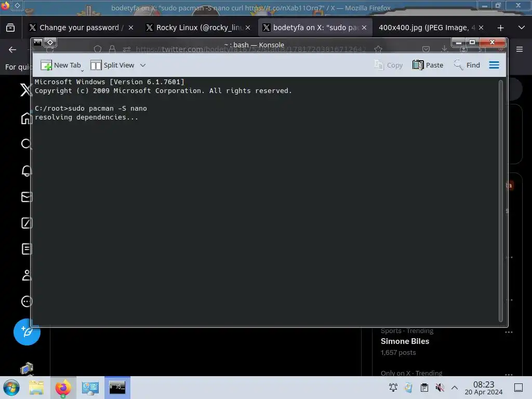The height and width of the screenshot is (399, 532).
Task: Click the Konsole window menu icon
Action: (37, 42)
